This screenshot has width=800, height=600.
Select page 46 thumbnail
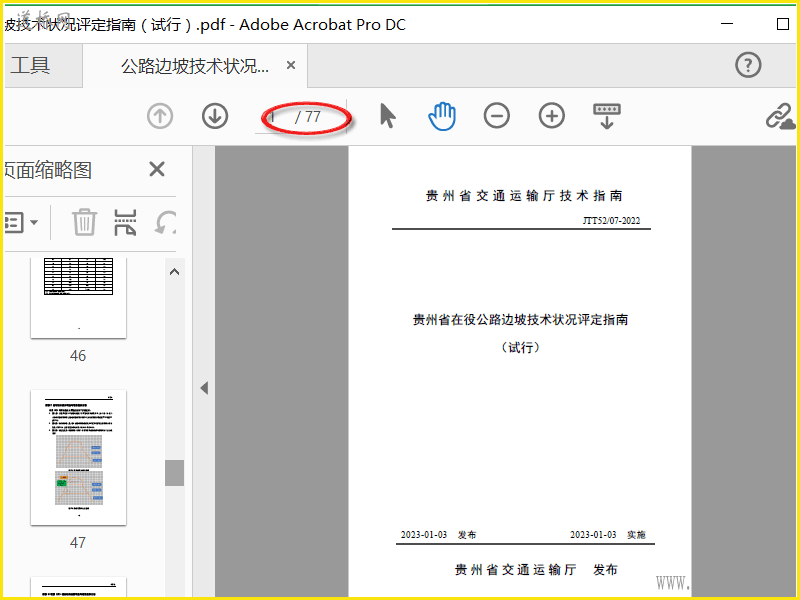pos(79,297)
